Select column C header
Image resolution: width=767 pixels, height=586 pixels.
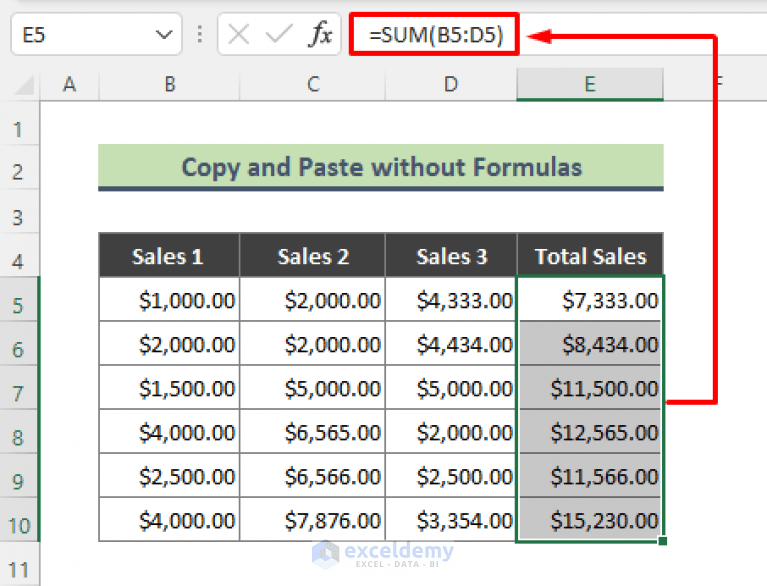point(313,84)
